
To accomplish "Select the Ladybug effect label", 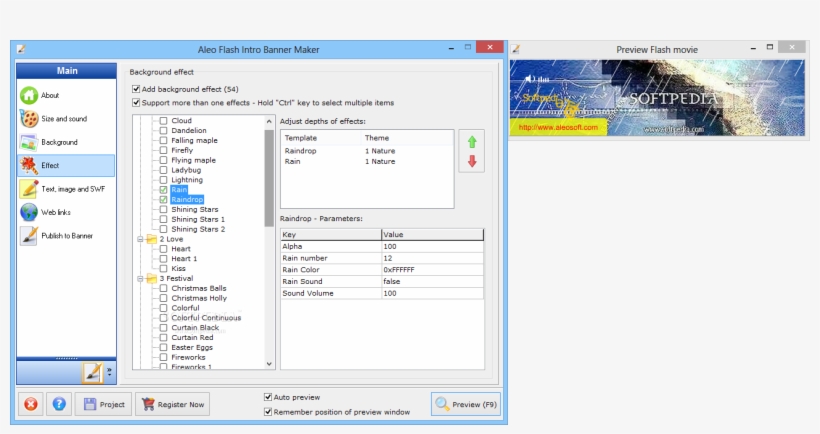I will pyautogui.click(x=186, y=170).
